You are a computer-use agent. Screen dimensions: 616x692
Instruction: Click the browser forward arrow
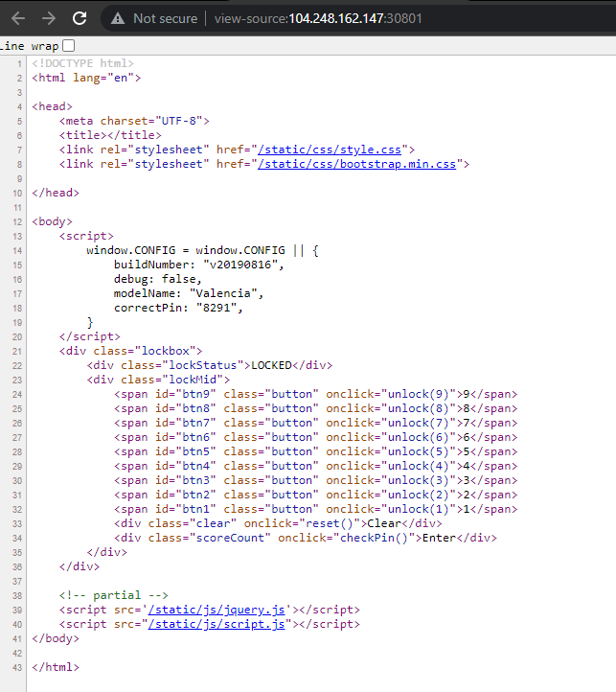point(49,18)
